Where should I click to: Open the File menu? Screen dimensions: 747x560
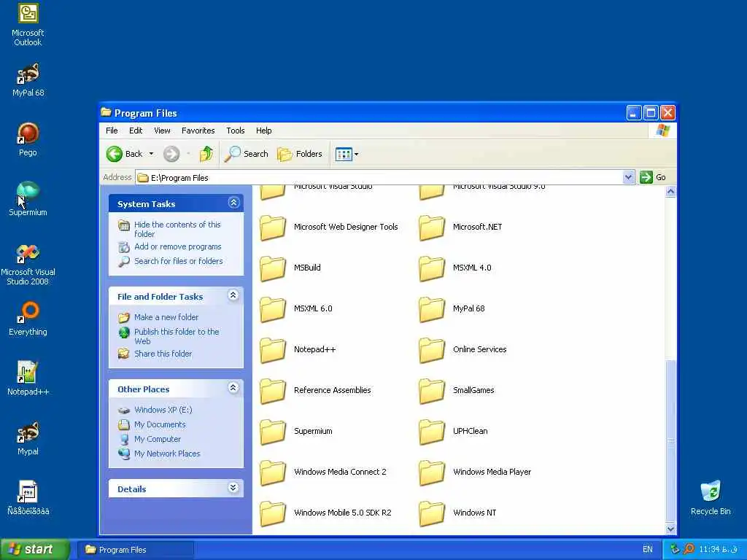[112, 131]
